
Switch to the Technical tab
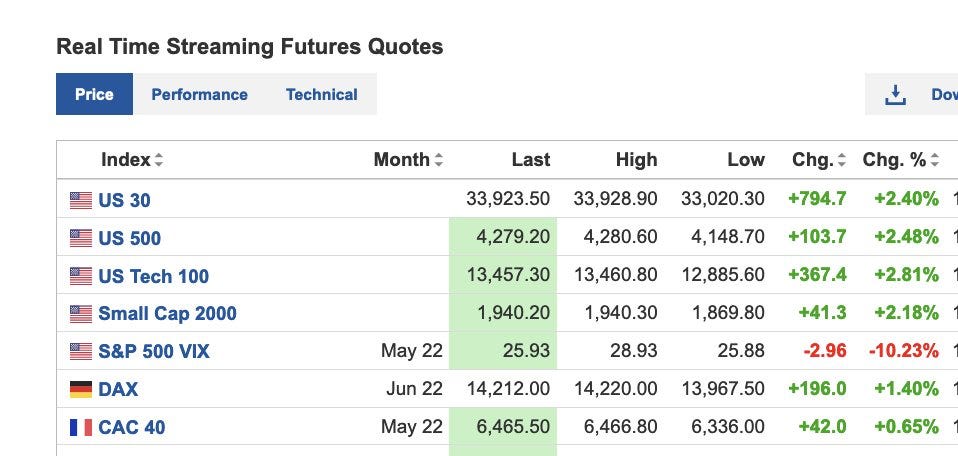tap(321, 94)
